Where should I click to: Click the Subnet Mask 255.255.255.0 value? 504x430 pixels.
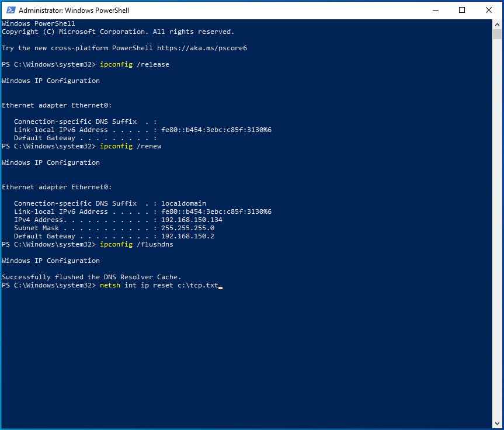click(x=192, y=228)
